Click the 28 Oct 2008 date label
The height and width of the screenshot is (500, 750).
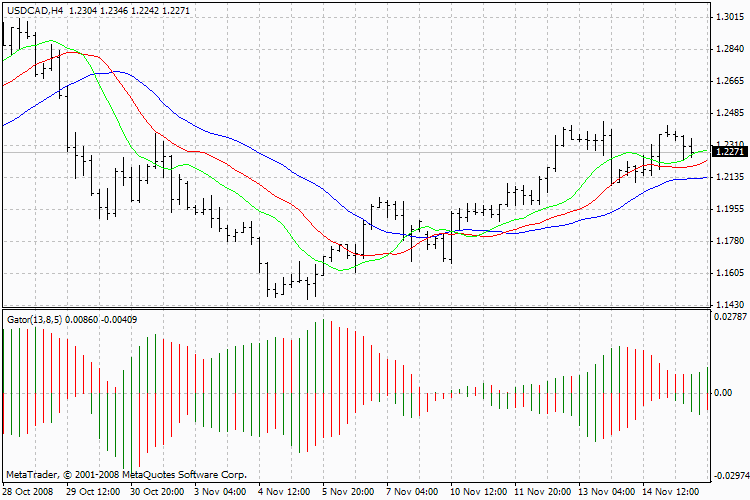point(28,492)
